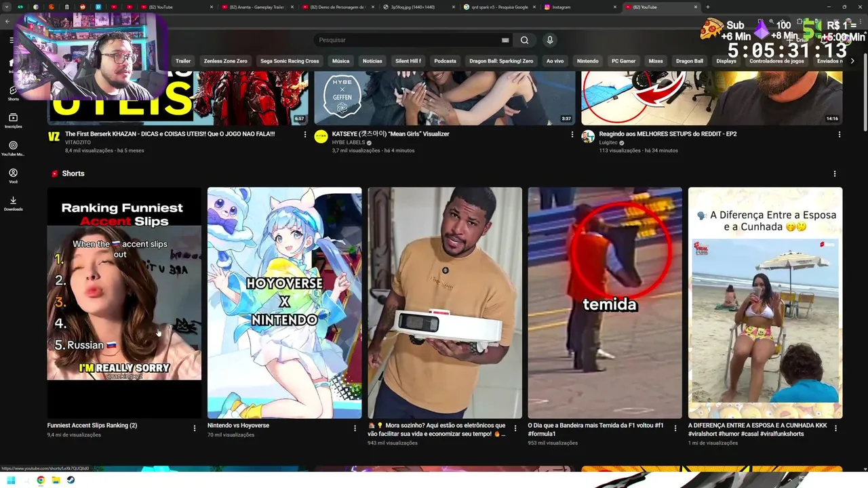Select the Ao vivo chip
The width and height of the screenshot is (868, 488).
click(x=555, y=61)
